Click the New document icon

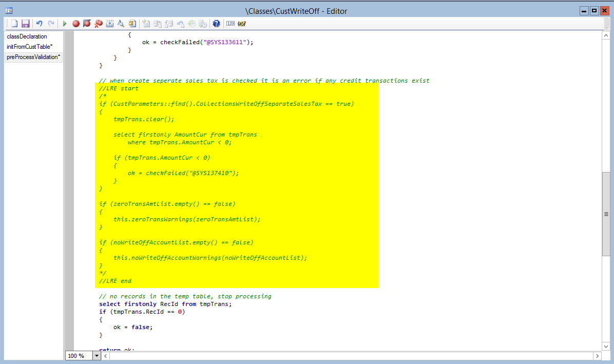[x=15, y=24]
